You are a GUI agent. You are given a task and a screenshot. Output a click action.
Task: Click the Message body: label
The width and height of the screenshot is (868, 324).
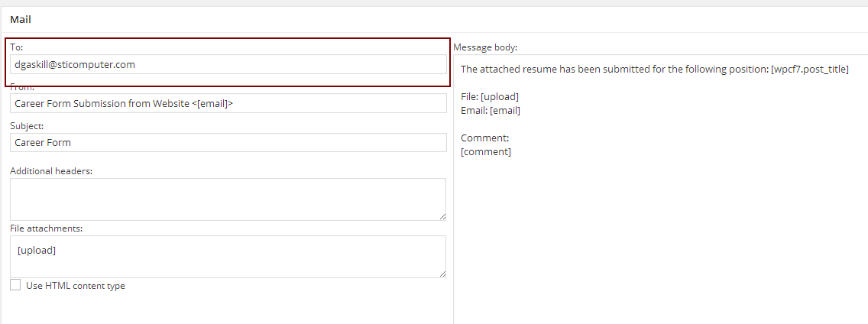point(485,47)
